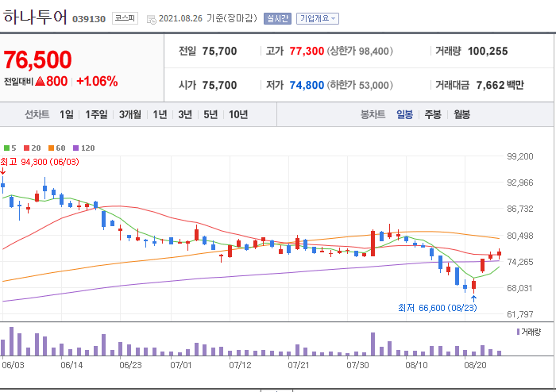Viewport: 556px width, 392px height.
Task: Click the 06/14 date axis label
Action: point(71,365)
